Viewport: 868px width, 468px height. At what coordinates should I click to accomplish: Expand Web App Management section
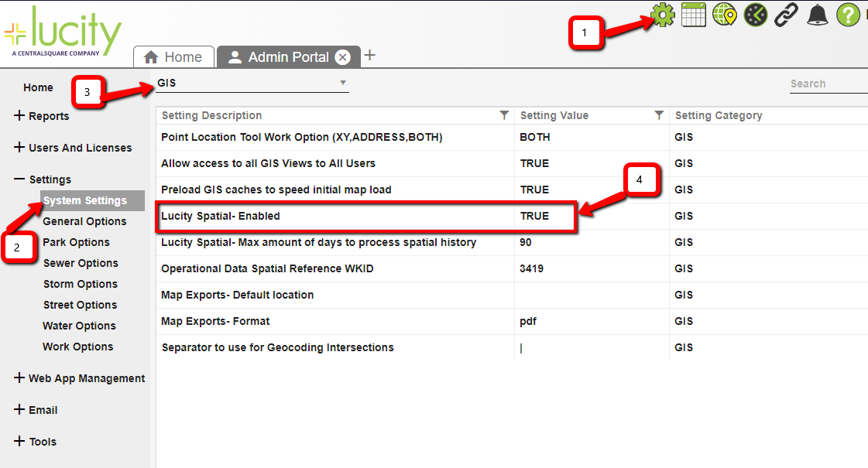(x=79, y=378)
